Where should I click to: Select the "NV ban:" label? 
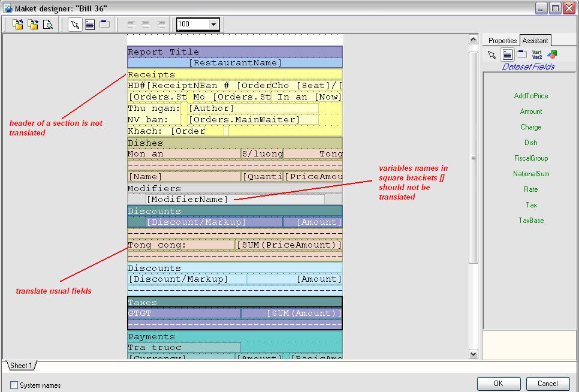tap(154, 120)
